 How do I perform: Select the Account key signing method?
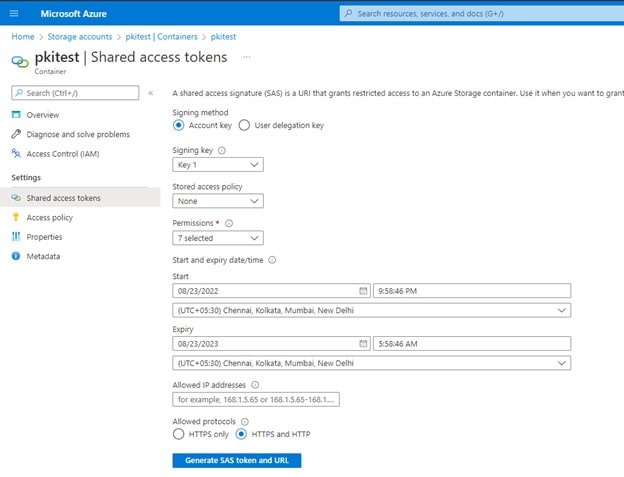pyautogui.click(x=179, y=126)
